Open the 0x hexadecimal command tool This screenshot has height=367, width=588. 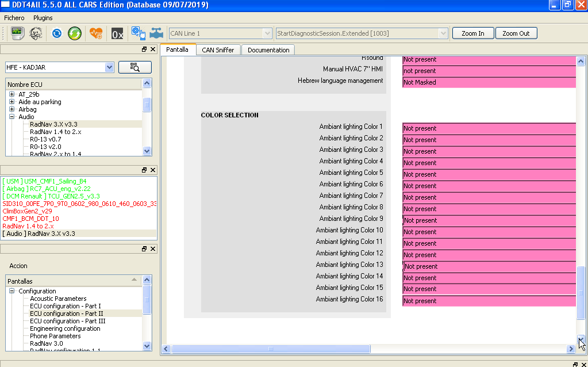click(117, 34)
